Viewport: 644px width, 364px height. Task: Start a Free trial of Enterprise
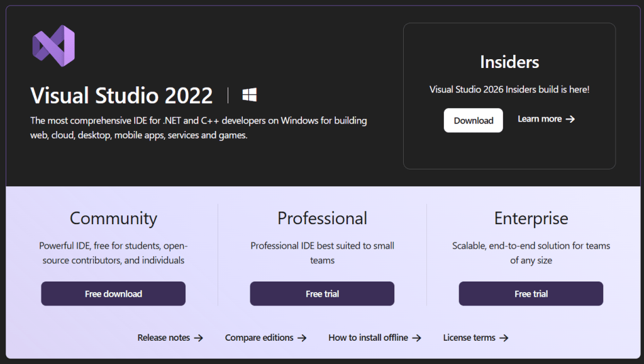(531, 293)
